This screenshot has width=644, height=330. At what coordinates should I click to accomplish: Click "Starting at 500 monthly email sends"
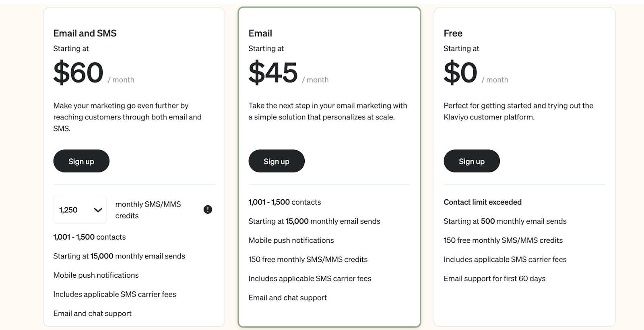click(x=505, y=221)
